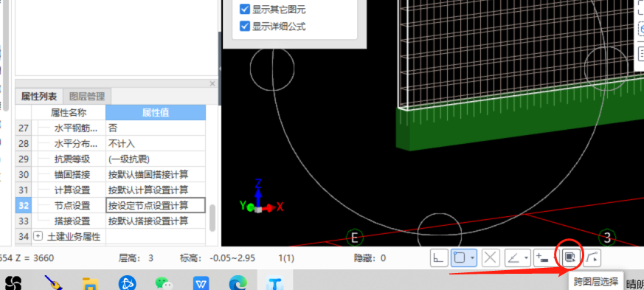Select the 水平分布... property name in row 28
Screen dimensions: 644x290
(x=76, y=144)
